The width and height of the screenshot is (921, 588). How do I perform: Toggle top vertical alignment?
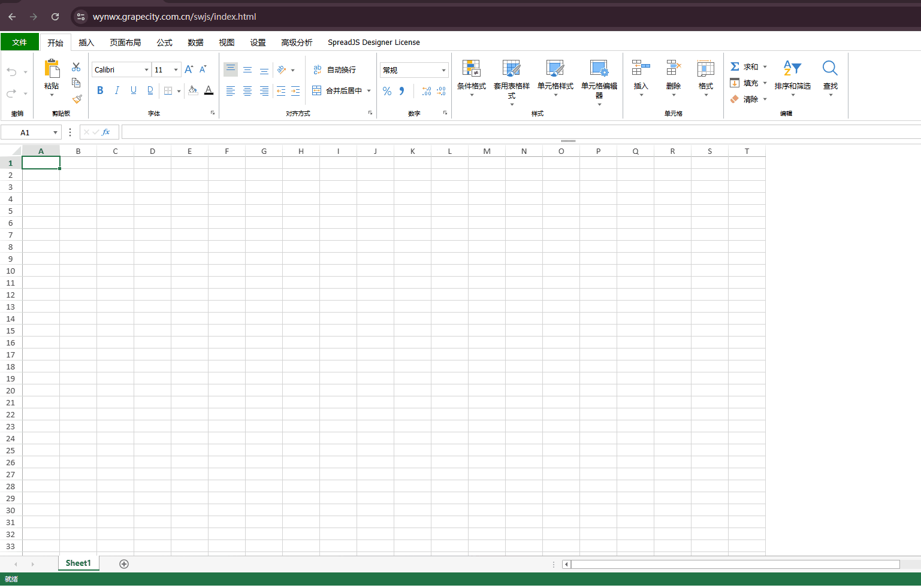[231, 69]
